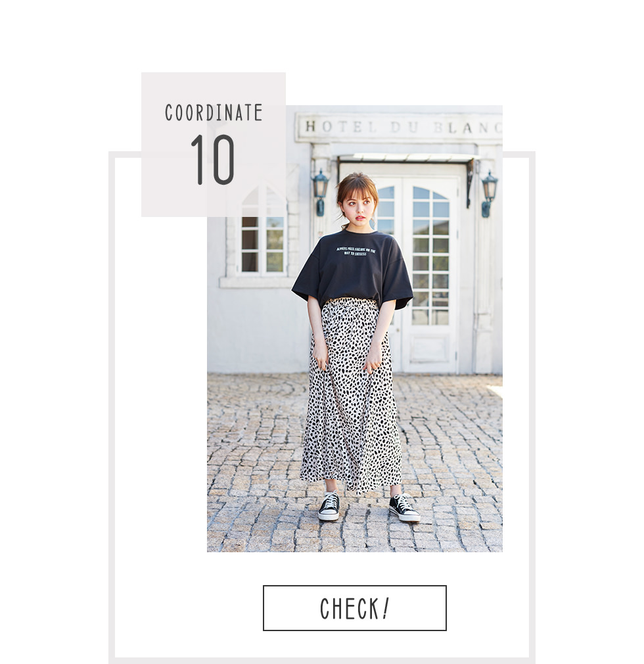Click the model's right black sneaker
Image resolution: width=644 pixels, height=664 pixels.
pos(329,506)
